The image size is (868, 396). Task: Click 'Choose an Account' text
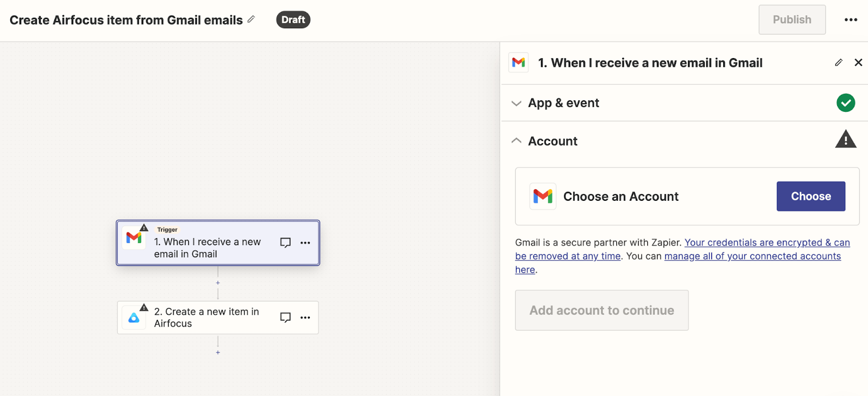click(x=621, y=196)
